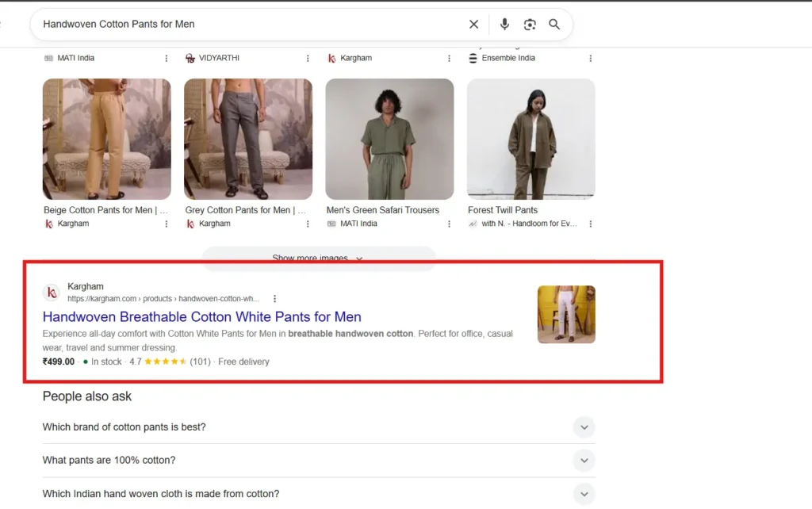The height and width of the screenshot is (509, 812).
Task: Open the Grey Cotton Pants for Men title
Action: 246,210
